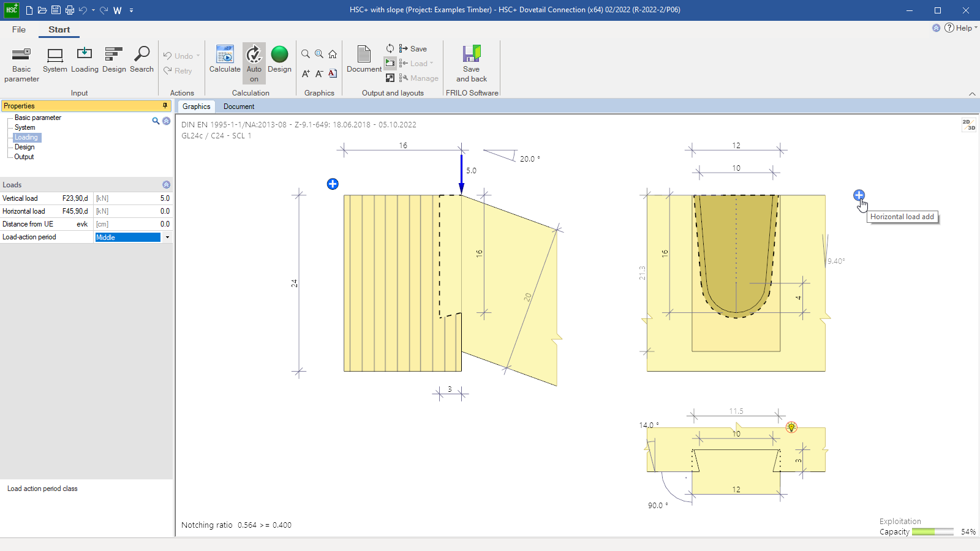Image resolution: width=980 pixels, height=551 pixels.
Task: Click the Horizontal load add plus icon
Action: coord(859,195)
